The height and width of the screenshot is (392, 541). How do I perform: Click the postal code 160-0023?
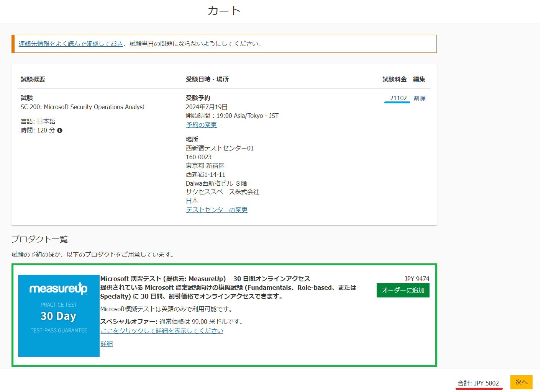[x=199, y=157]
